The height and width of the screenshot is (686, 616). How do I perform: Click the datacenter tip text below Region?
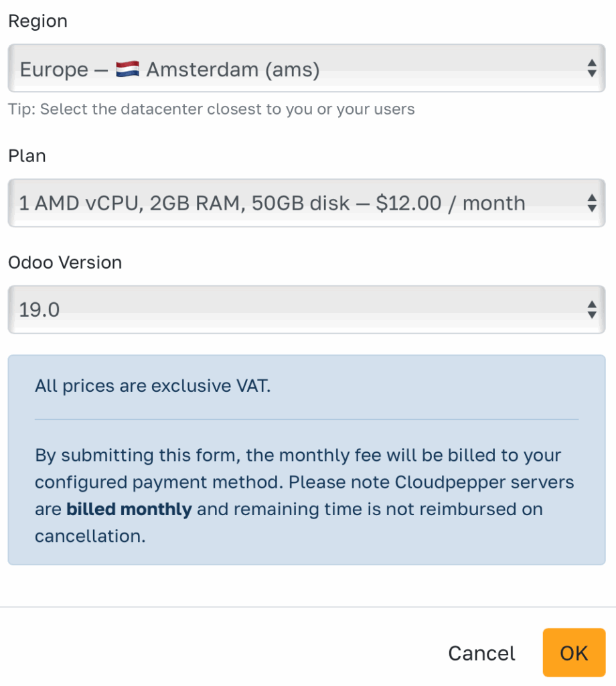[212, 109]
